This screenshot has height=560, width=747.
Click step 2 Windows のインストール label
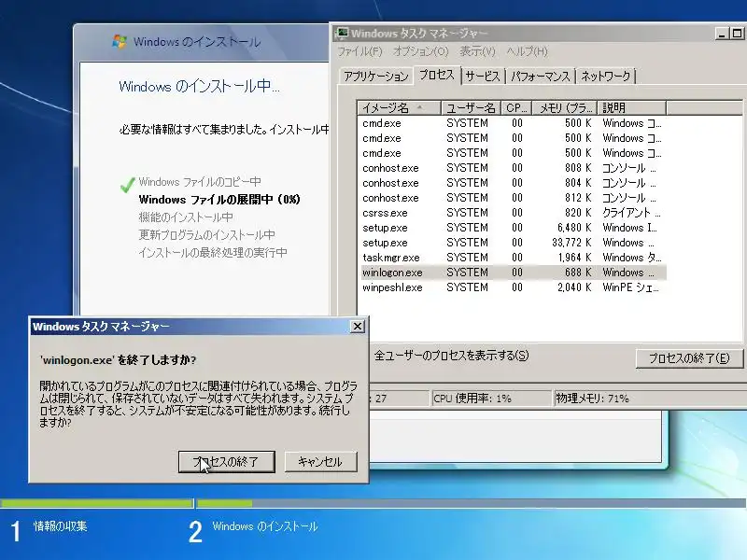(265, 526)
